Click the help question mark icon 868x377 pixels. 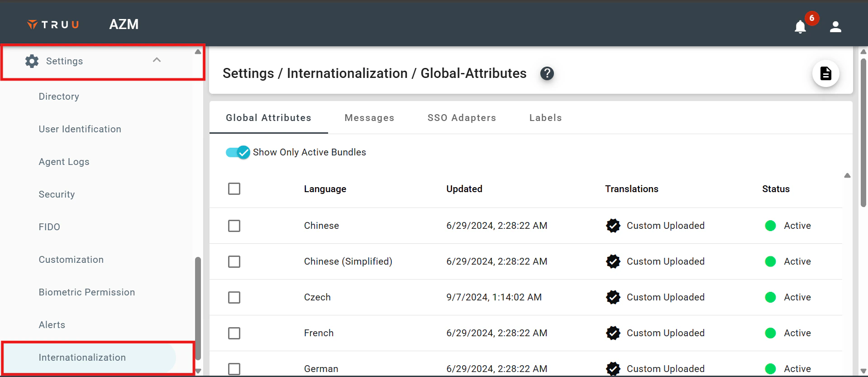coord(547,73)
